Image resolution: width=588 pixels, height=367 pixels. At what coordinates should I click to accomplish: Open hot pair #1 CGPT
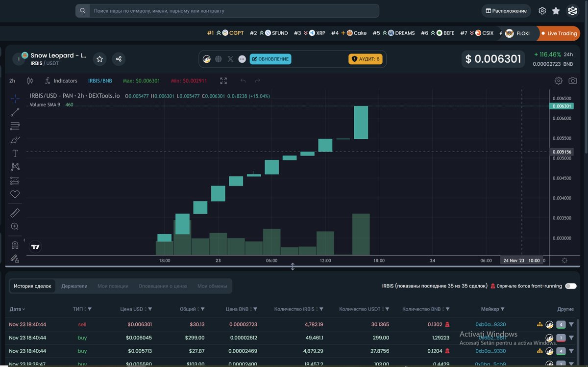pos(225,33)
